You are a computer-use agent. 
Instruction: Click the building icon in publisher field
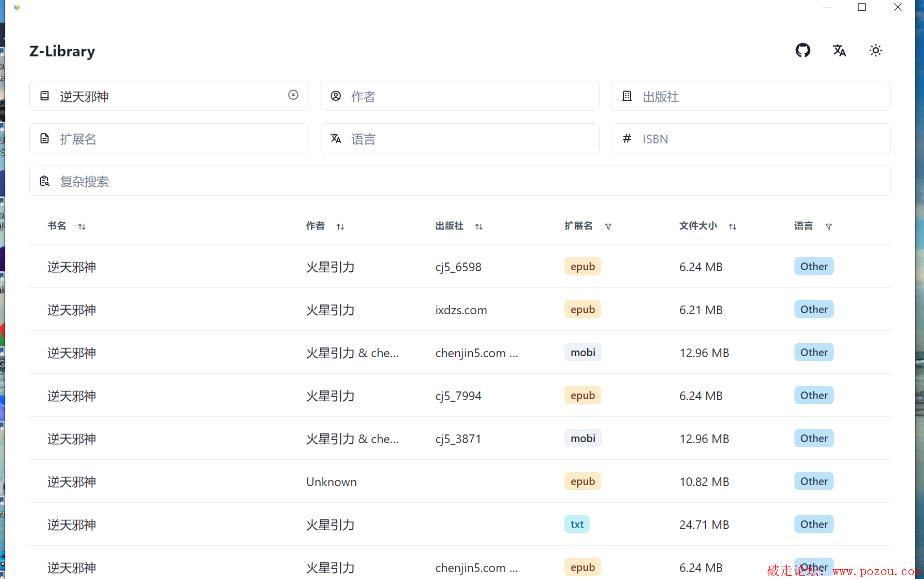pos(627,96)
